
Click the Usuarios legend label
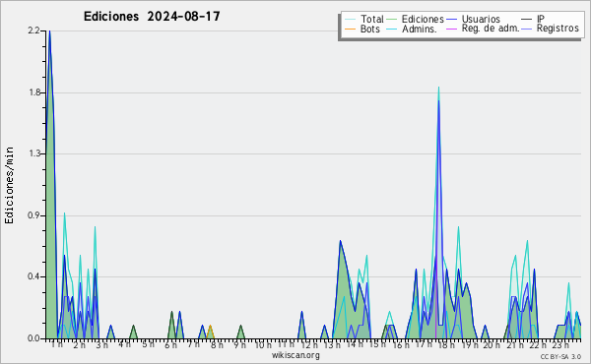coord(481,19)
